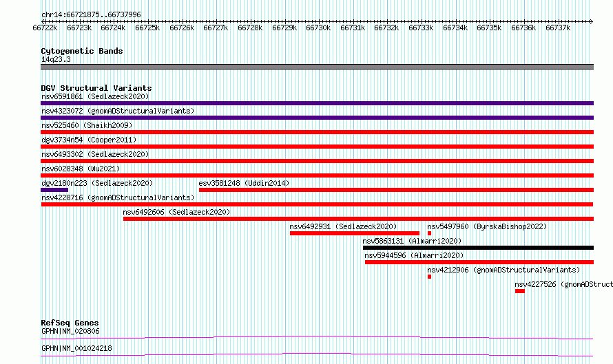The height and width of the screenshot is (364, 613).
Task: Open the GPHN|NM_020806 gene label
Action: (x=70, y=331)
